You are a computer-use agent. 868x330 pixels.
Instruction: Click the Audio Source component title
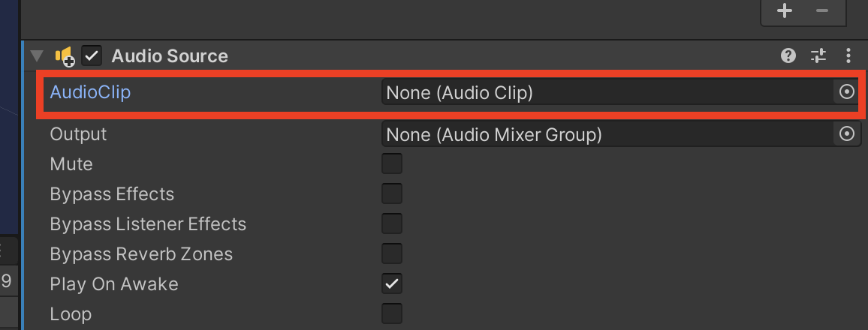[170, 55]
